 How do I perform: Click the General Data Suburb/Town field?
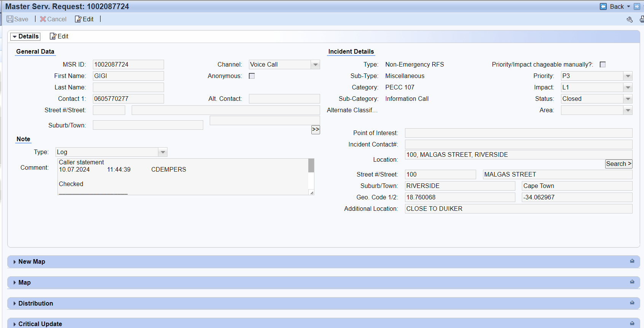click(148, 125)
